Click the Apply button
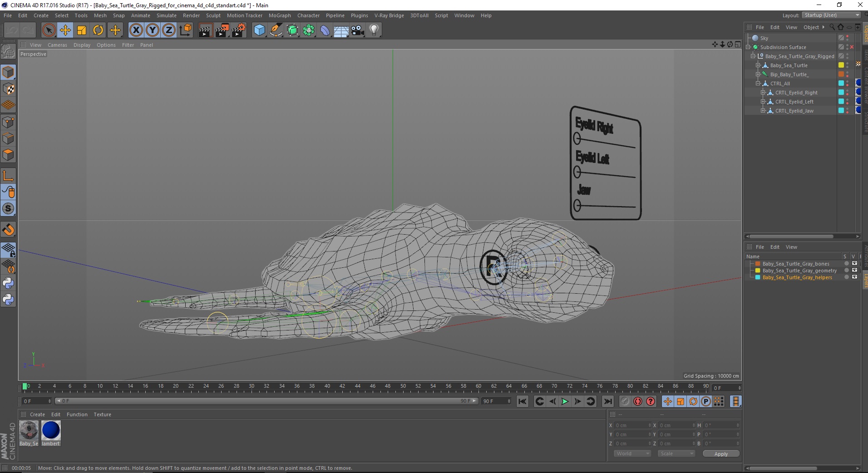 pos(720,454)
